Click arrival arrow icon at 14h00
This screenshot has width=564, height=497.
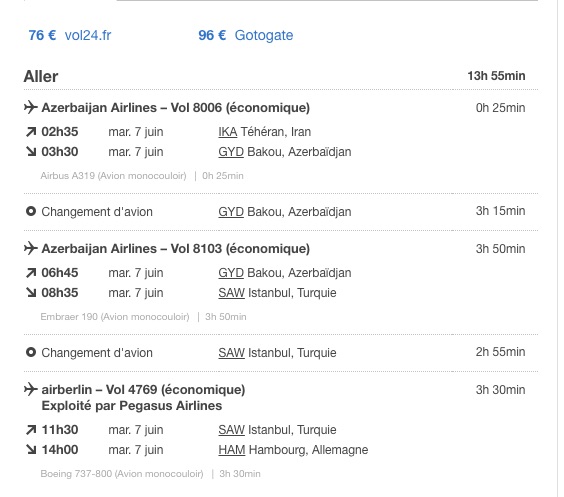(x=31, y=450)
